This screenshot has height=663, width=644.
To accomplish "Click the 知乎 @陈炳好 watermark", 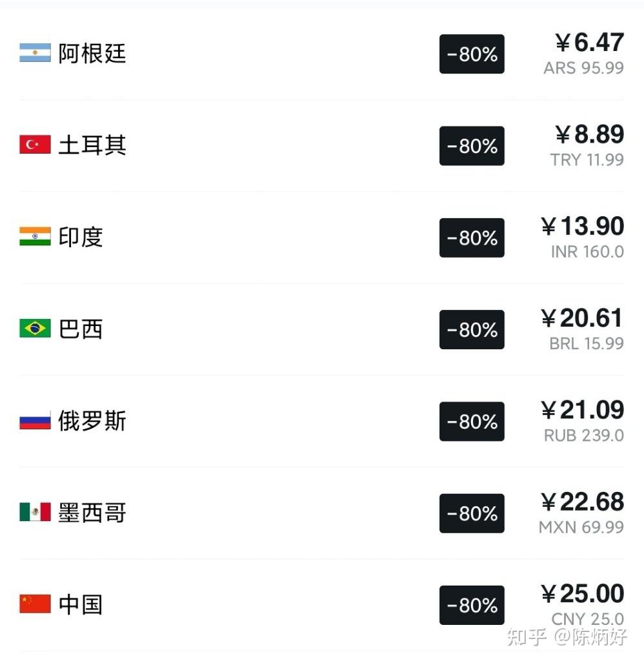I will point(567,637).
